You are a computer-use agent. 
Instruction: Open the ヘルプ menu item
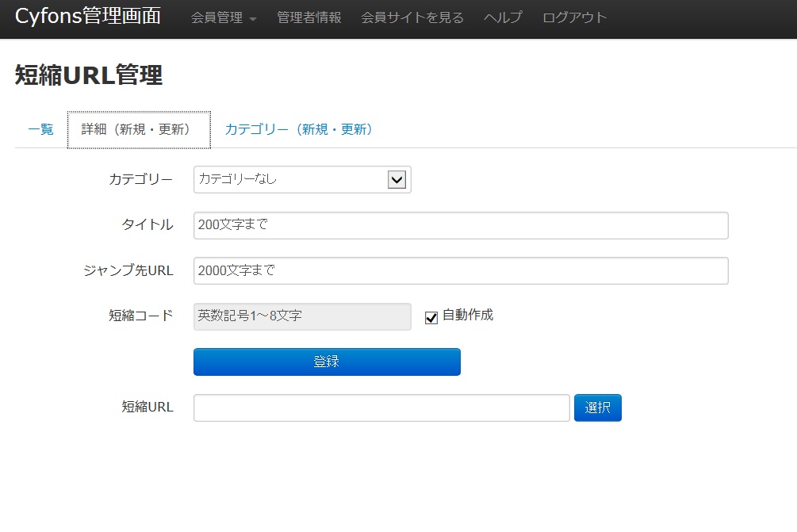503,17
